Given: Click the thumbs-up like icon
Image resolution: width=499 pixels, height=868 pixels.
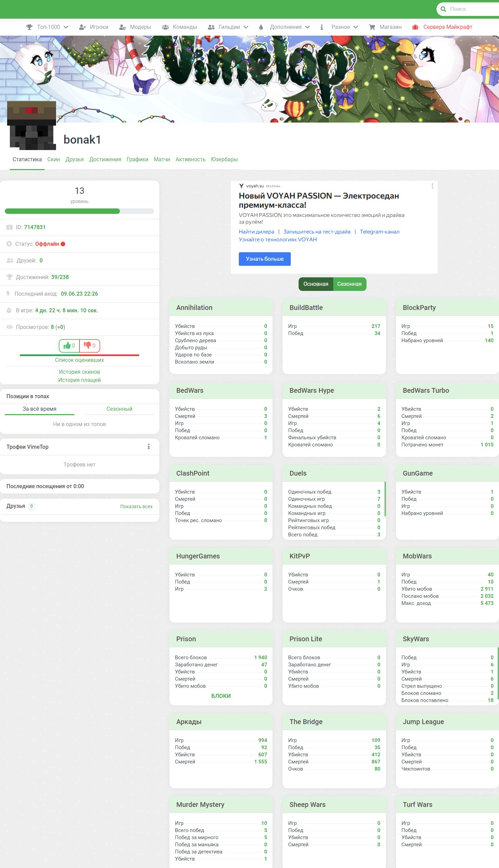Looking at the screenshot, I should (67, 346).
